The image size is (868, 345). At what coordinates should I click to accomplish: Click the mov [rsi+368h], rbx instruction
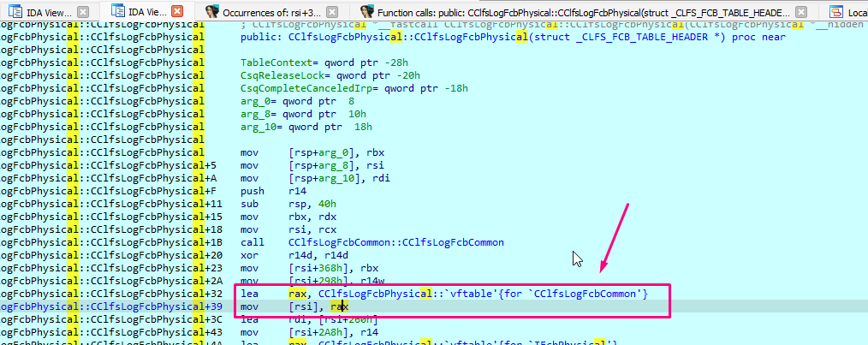tap(309, 268)
